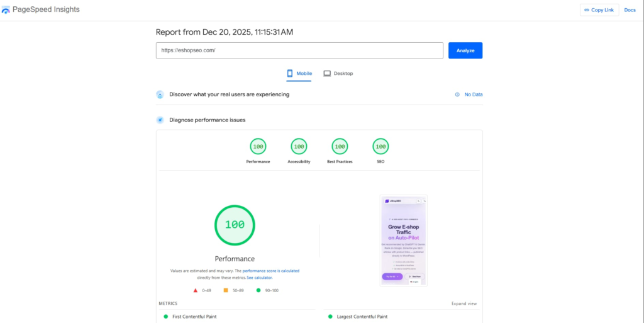
Task: Click the PageSpeed Insights logo icon
Action: pyautogui.click(x=6, y=10)
